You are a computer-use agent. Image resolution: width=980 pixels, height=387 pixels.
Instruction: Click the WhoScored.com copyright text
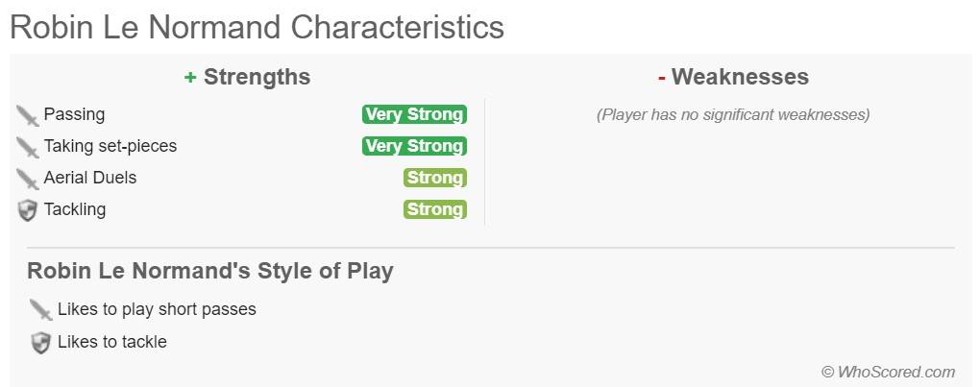pyautogui.click(x=888, y=372)
